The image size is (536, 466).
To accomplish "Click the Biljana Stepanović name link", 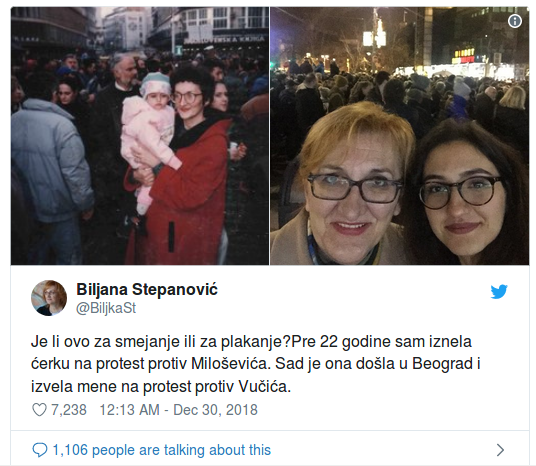I will 147,290.
